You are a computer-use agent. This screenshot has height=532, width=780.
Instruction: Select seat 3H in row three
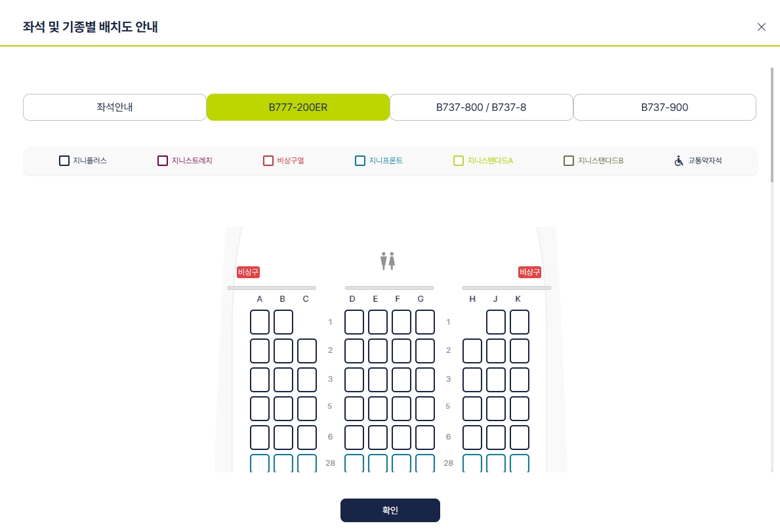(x=472, y=380)
